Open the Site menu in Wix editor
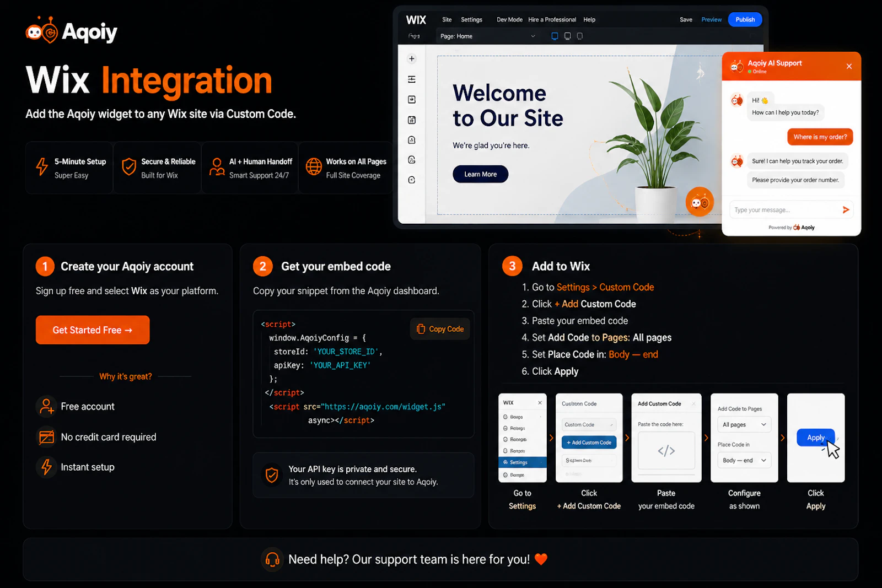 (447, 20)
